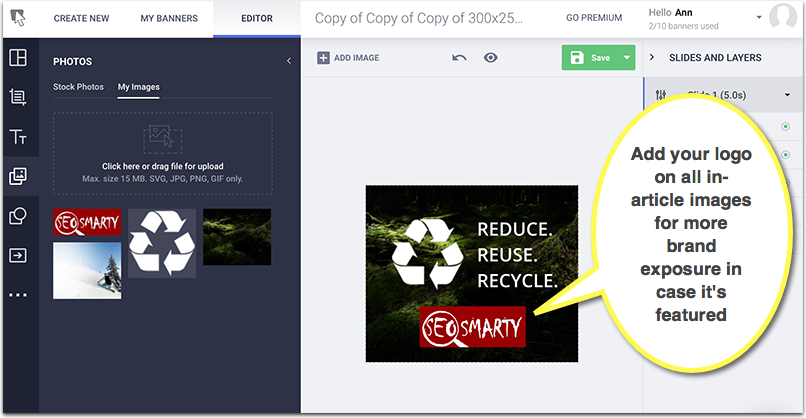Click the green Save button

[x=590, y=58]
